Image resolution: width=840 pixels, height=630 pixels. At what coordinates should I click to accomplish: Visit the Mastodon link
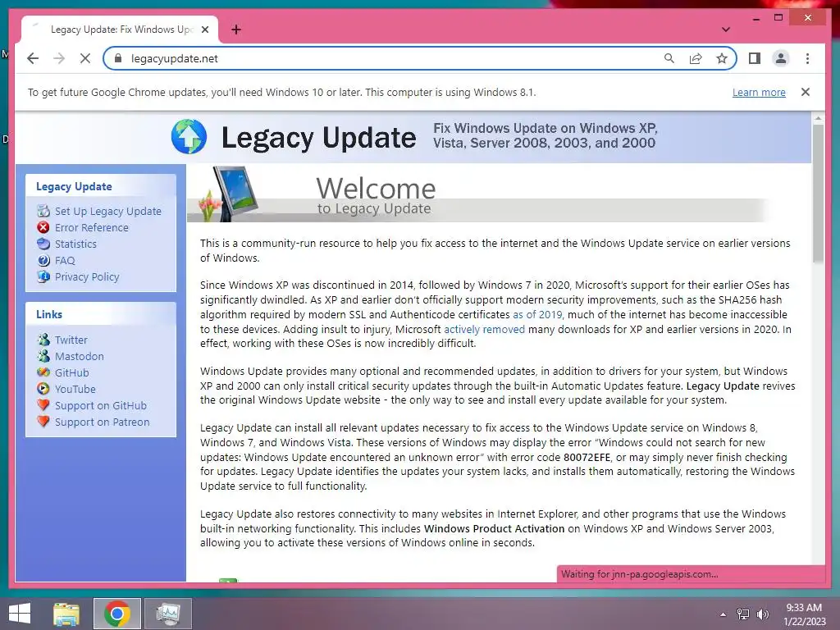[80, 356]
